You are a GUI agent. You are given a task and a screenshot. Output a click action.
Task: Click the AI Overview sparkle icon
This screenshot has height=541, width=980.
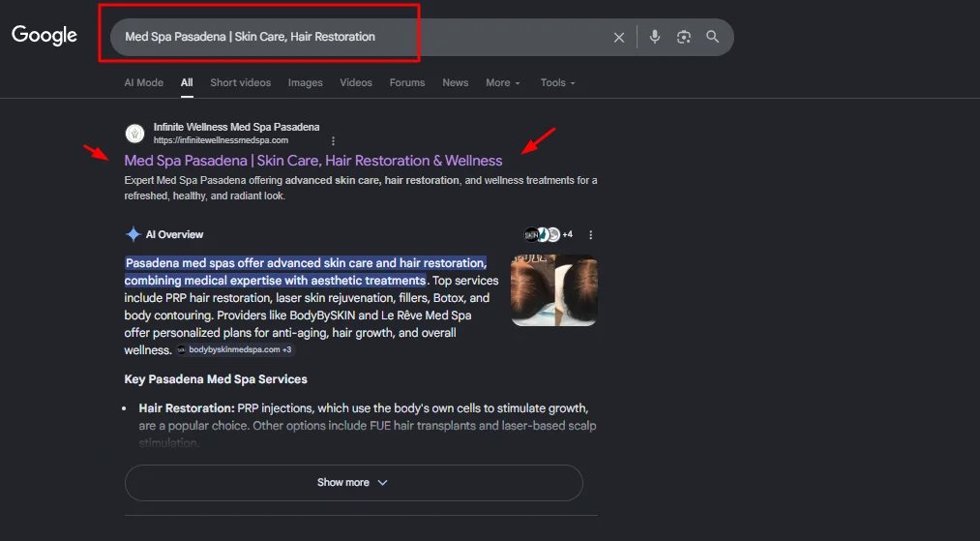pyautogui.click(x=134, y=234)
